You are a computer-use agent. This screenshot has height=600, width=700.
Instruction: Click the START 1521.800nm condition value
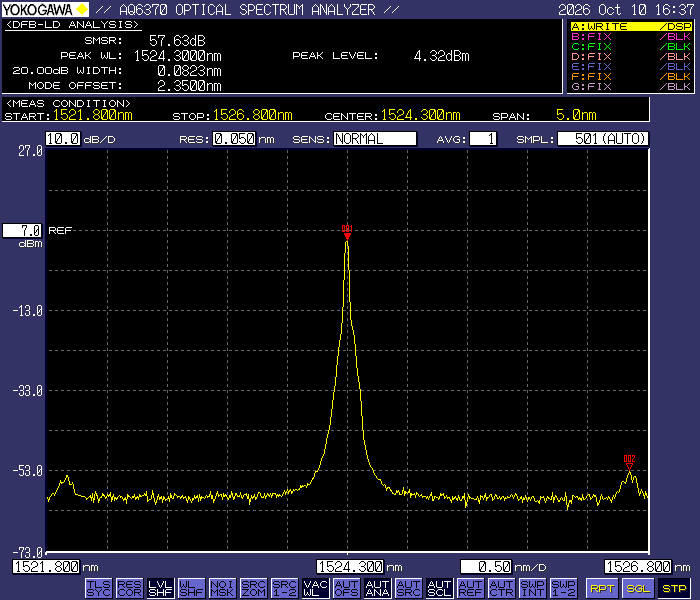click(93, 115)
